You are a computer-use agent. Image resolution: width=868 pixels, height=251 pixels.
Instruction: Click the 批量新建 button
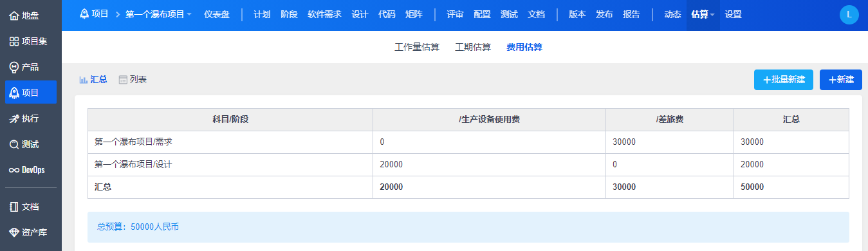(784, 80)
